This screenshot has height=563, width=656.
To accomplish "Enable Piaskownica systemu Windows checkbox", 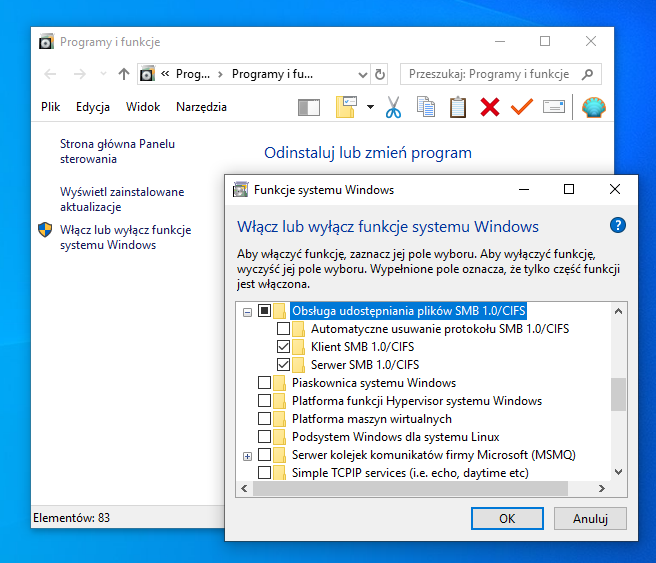I will click(264, 382).
